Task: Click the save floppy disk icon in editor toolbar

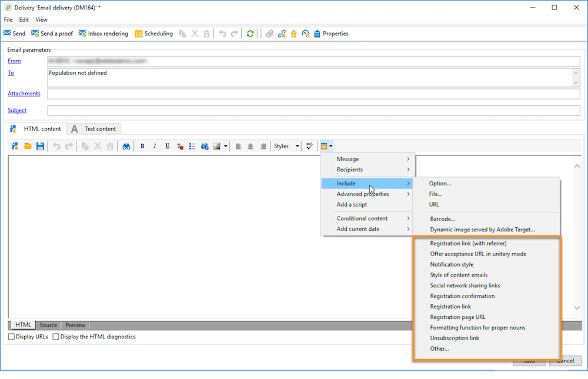Action: tap(40, 146)
